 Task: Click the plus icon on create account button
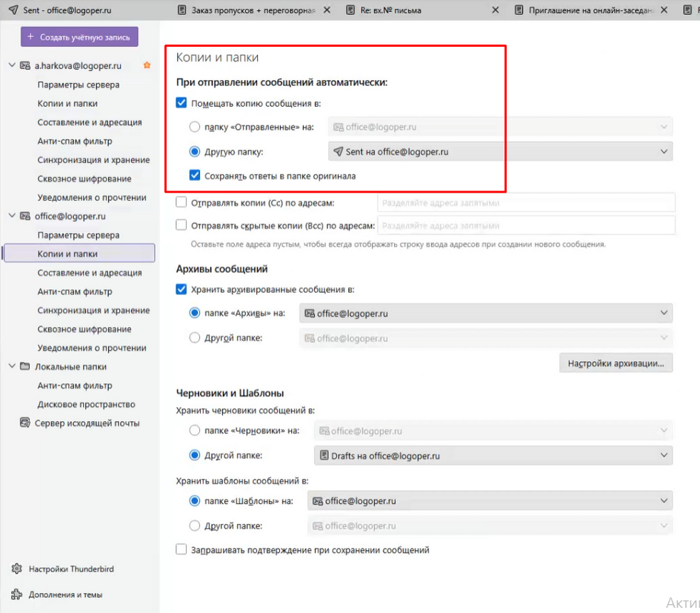(31, 37)
